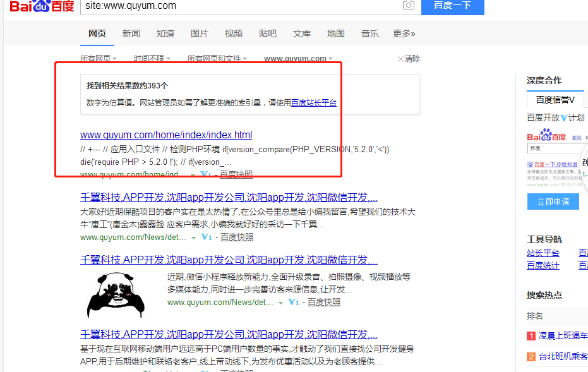588x372 pixels.
Task: Click the Baidu logo
Action: pyautogui.click(x=42, y=6)
